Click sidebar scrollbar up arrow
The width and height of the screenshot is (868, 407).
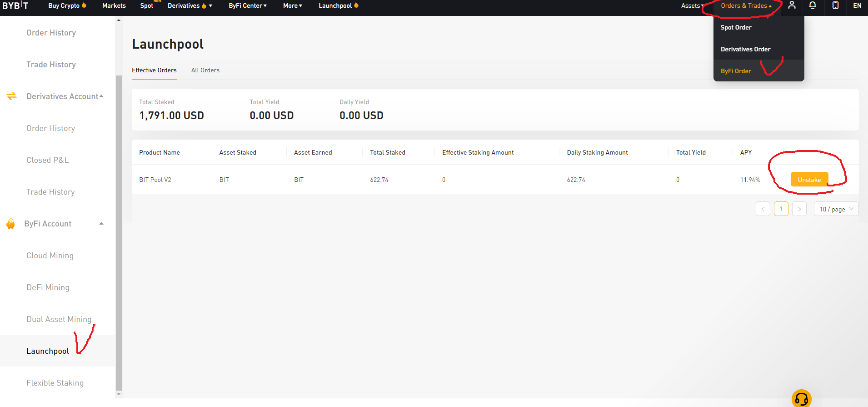click(x=119, y=20)
